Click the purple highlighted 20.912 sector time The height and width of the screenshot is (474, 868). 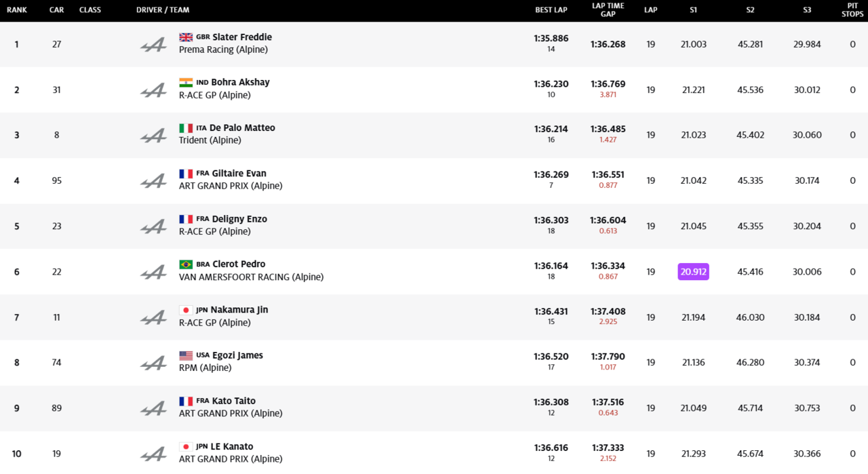click(x=693, y=272)
